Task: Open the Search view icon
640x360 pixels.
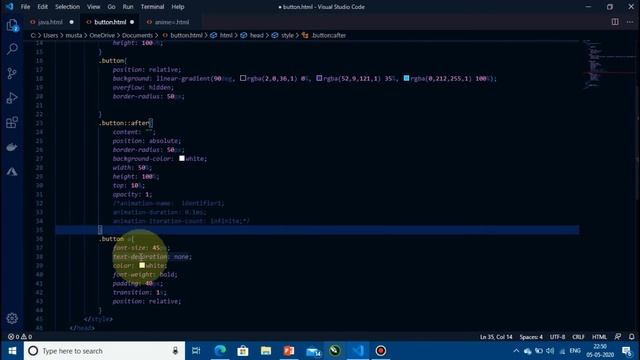Action: point(12,49)
